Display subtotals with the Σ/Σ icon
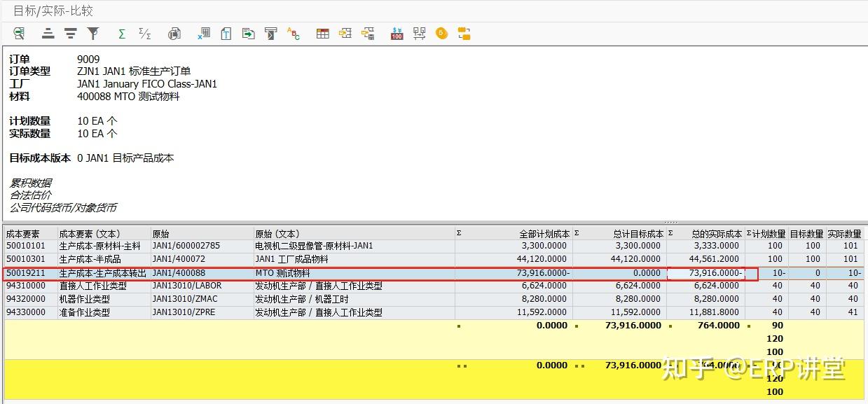 coord(146,33)
